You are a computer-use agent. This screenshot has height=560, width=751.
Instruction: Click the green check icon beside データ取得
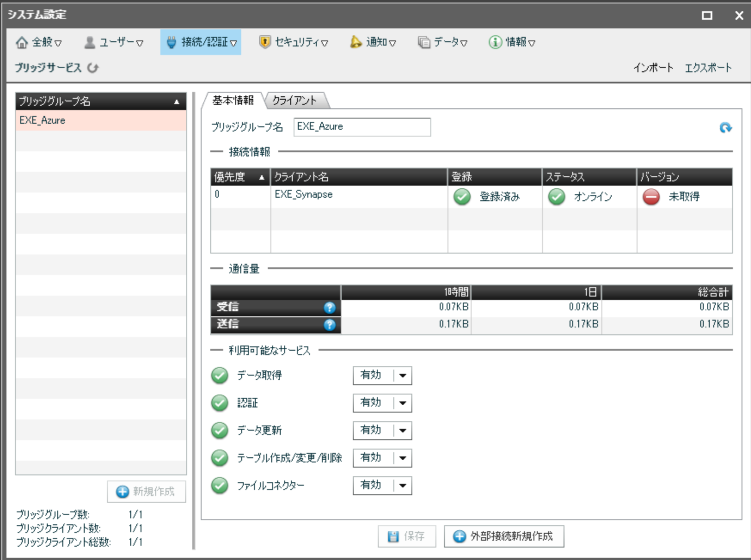[220, 376]
